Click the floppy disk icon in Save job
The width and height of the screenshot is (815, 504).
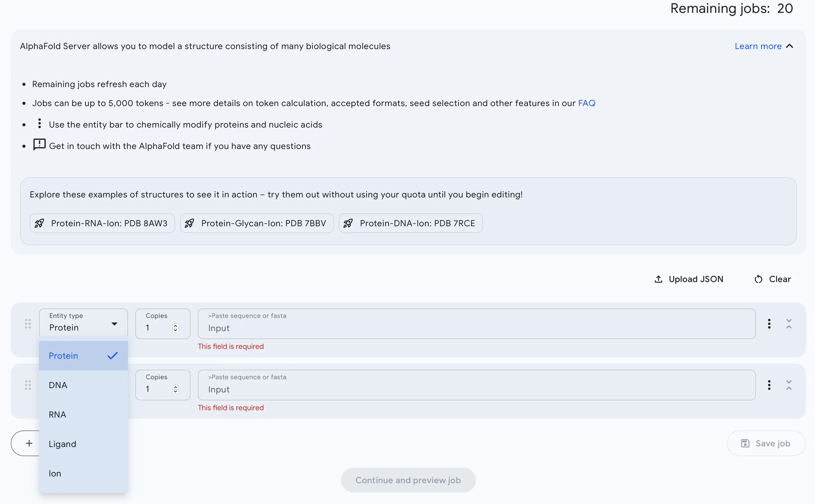pos(745,443)
